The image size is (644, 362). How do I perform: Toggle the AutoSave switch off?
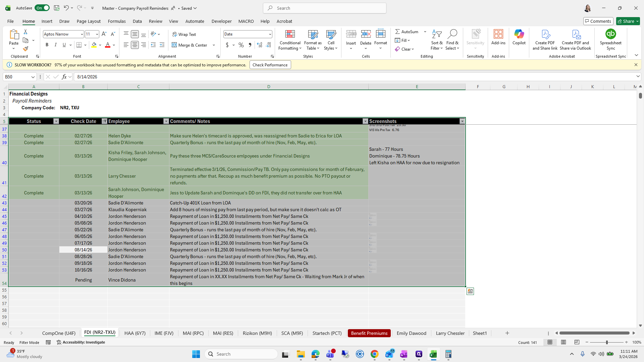click(42, 8)
